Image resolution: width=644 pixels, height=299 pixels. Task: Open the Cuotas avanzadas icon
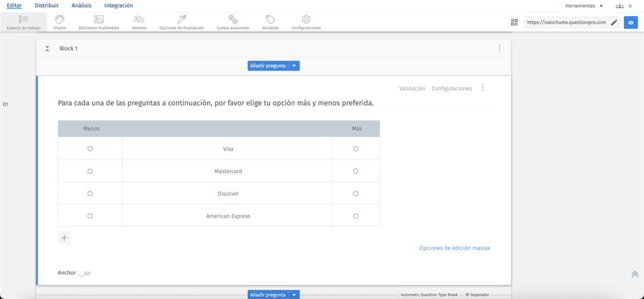(x=233, y=19)
